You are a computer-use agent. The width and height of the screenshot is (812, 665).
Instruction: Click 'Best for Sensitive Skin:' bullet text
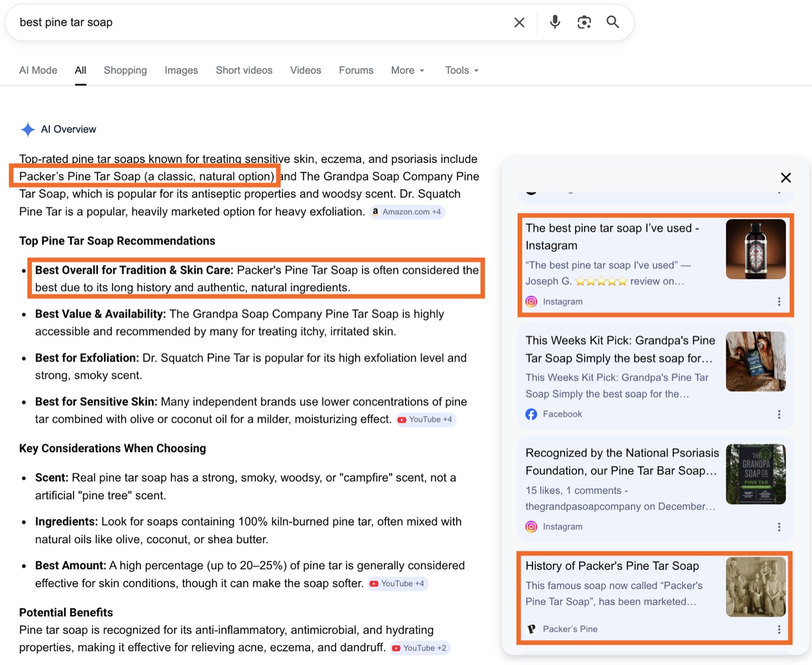click(96, 402)
